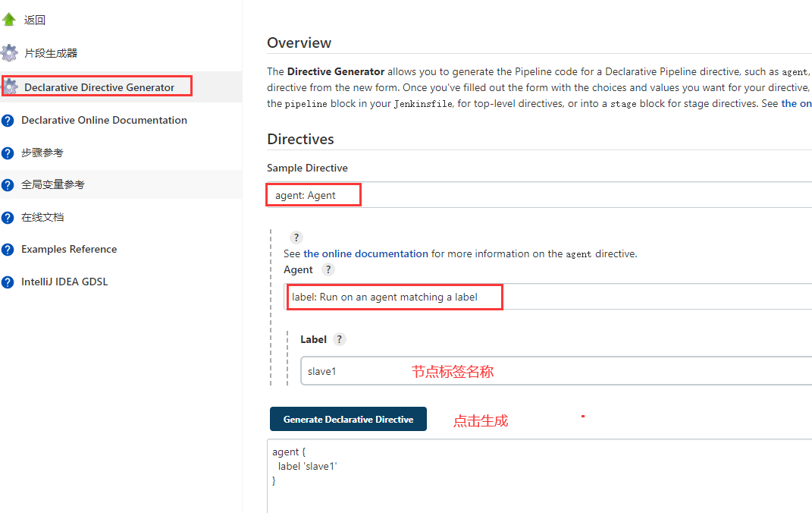Open the Agent type dropdown showing label option
Viewport: 812px width, 513px height.
click(548, 297)
